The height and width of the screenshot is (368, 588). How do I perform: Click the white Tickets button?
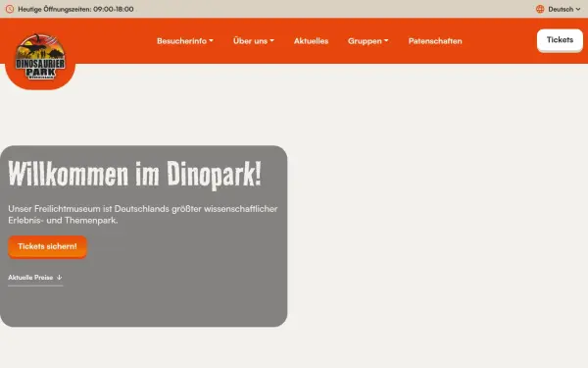[560, 40]
